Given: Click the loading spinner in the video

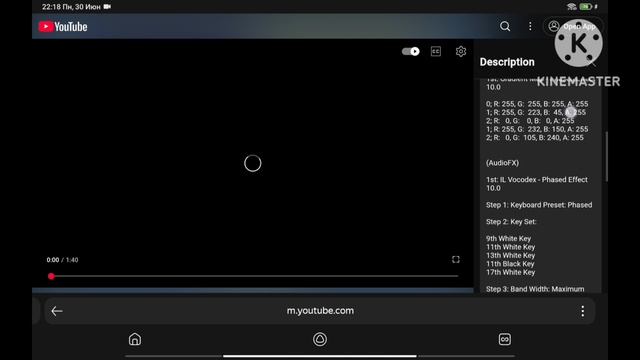Looking at the screenshot, I should click(253, 163).
